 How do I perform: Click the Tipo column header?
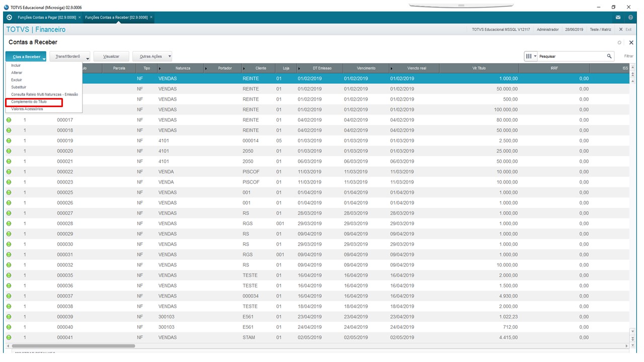146,68
